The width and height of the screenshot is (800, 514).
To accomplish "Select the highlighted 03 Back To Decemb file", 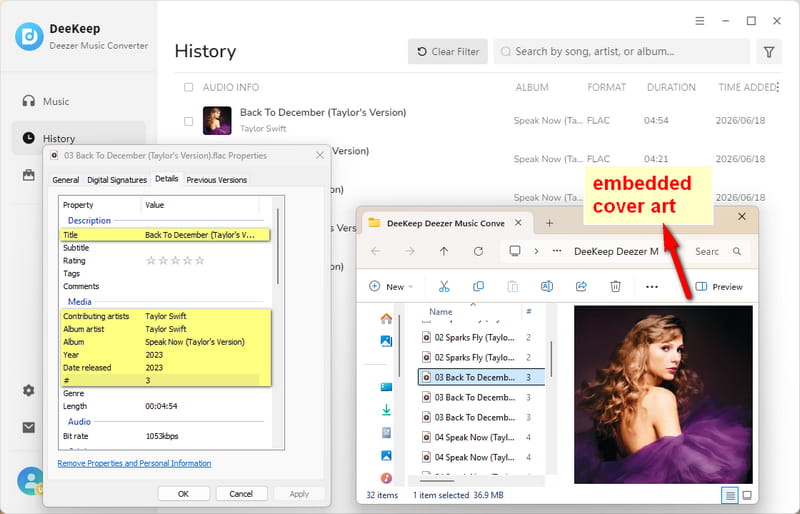I will 481,377.
